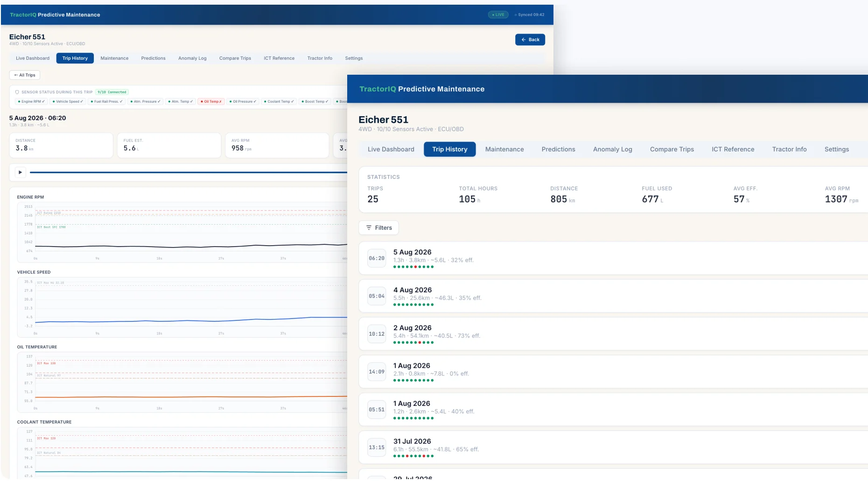Open the 4 Aug 2026 05:04 trip row
The image size is (868, 481).
click(613, 296)
